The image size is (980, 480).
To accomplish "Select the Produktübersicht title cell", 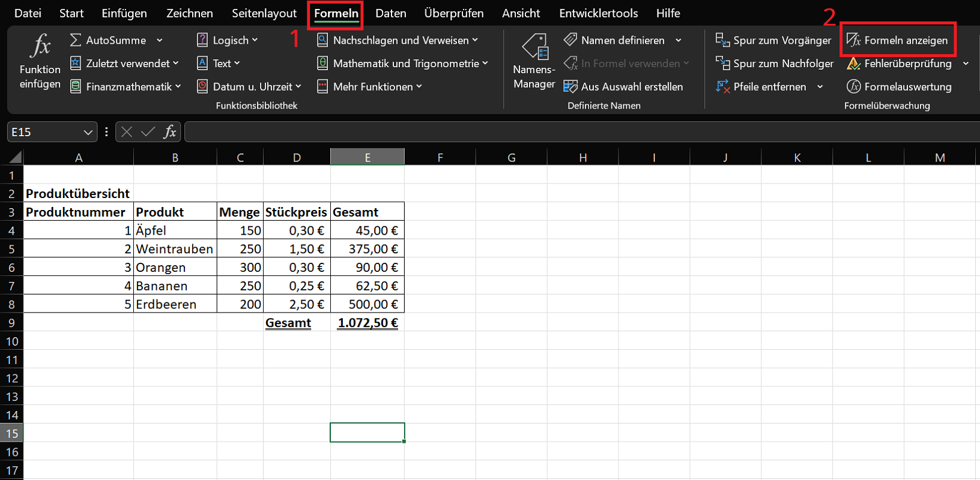I will (x=78, y=193).
